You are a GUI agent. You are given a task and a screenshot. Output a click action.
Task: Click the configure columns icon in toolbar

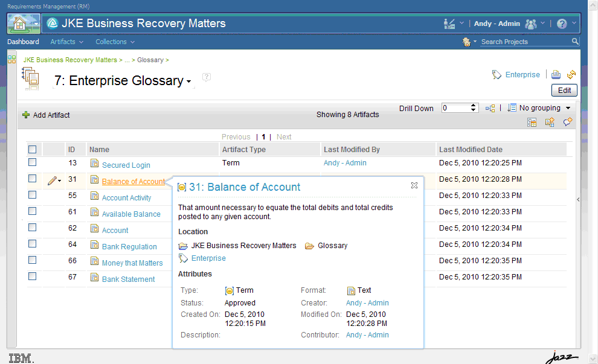pos(532,122)
